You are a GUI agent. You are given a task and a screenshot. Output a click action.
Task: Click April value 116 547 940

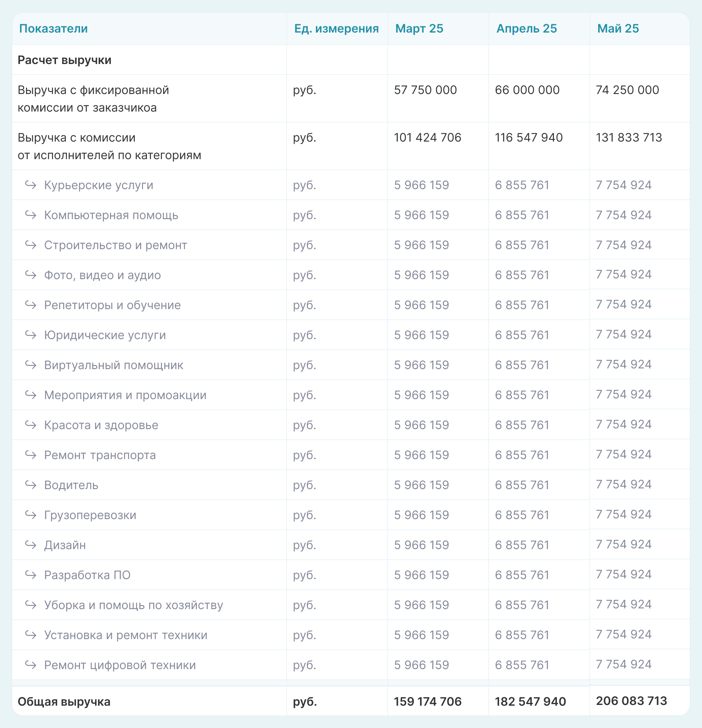click(x=529, y=138)
